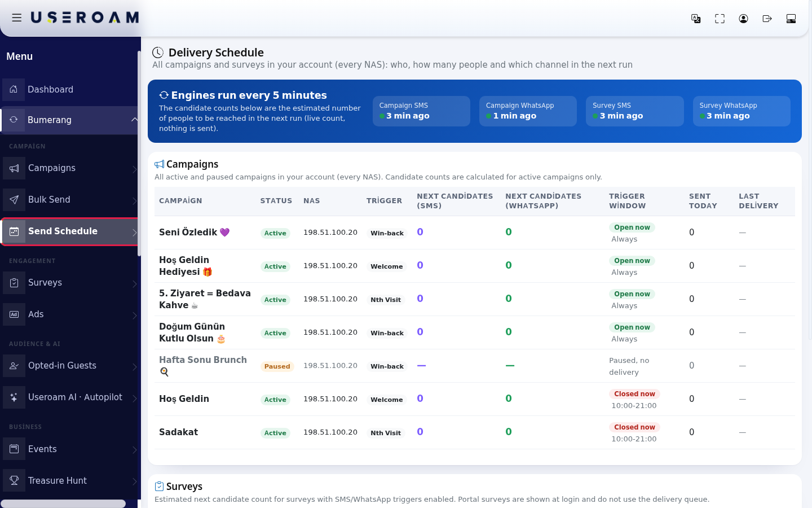
Task: Click the Opted-in Guests person icon
Action: click(14, 366)
